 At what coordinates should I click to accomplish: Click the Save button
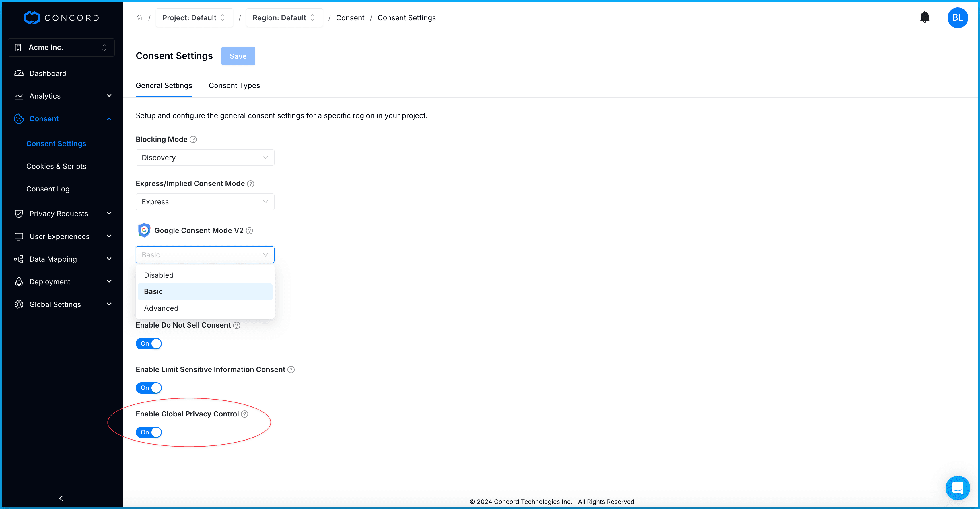click(x=238, y=56)
